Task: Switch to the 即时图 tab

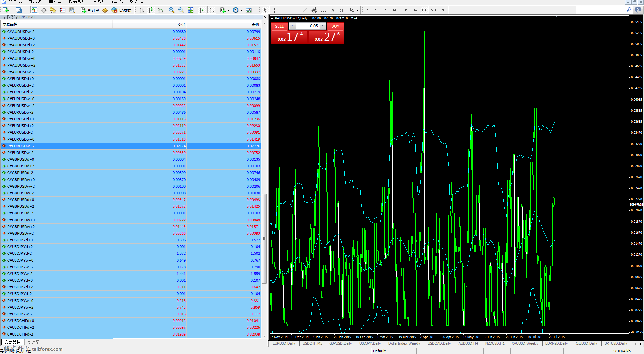Action: click(34, 342)
